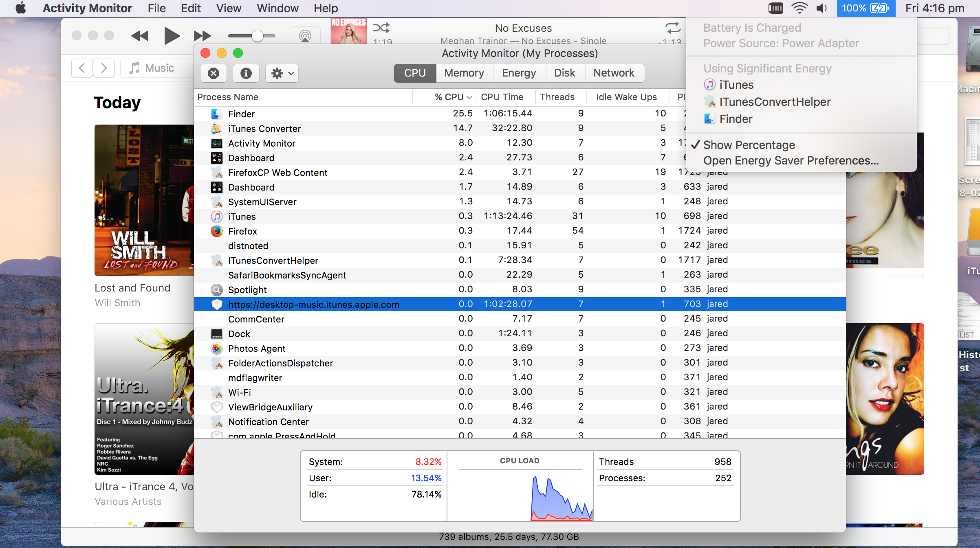Sort by the Threads column header

click(x=561, y=97)
